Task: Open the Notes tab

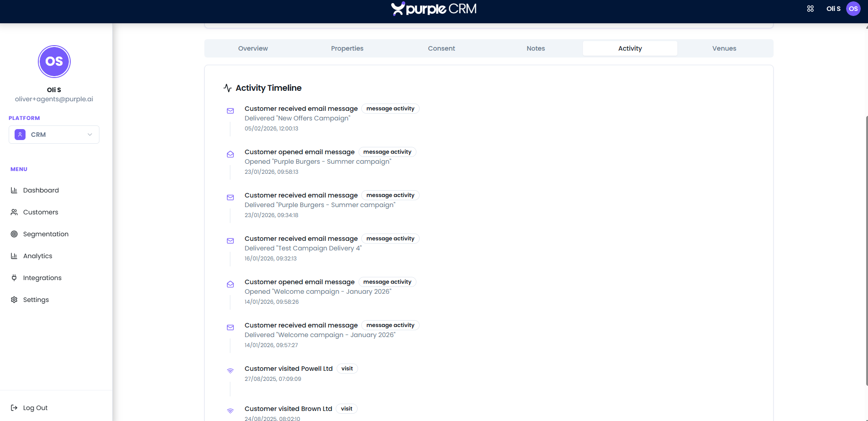Action: coord(536,48)
